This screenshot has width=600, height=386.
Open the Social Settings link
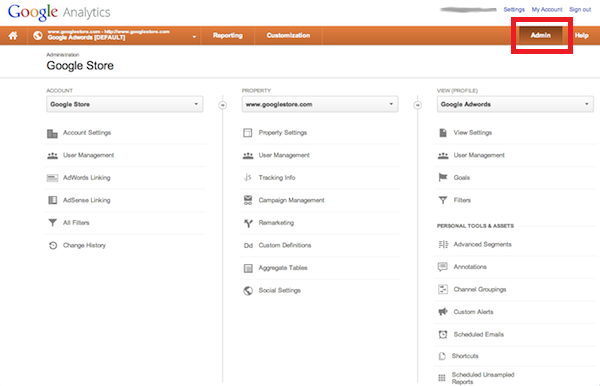280,291
